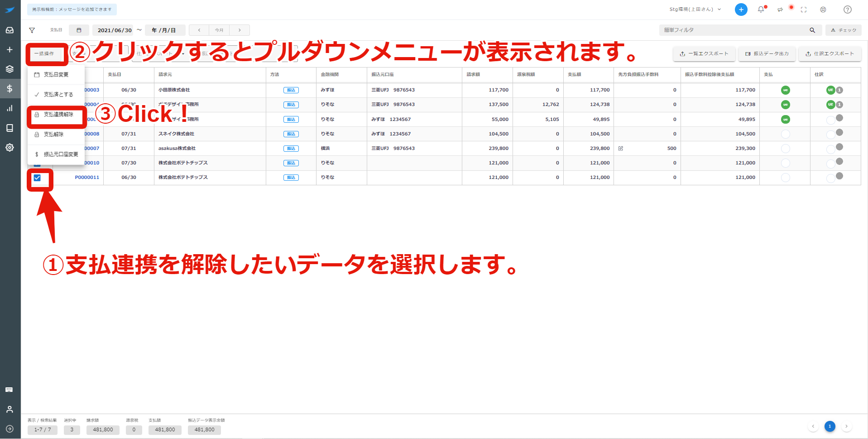
Task: Click the 仕訳エクスポート button
Action: tap(830, 54)
